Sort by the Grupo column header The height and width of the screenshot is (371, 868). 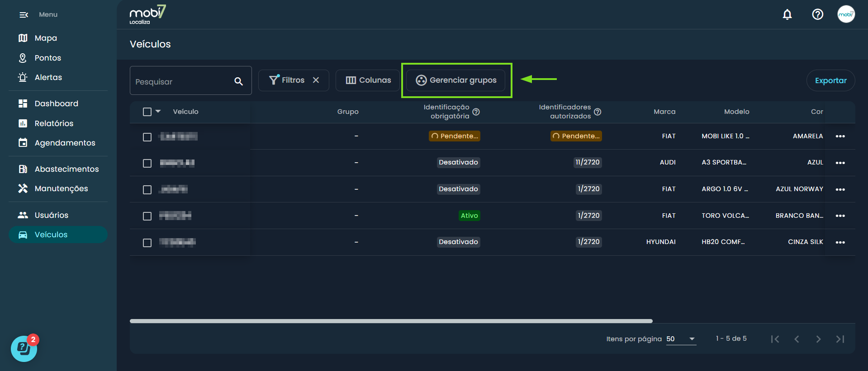(348, 112)
